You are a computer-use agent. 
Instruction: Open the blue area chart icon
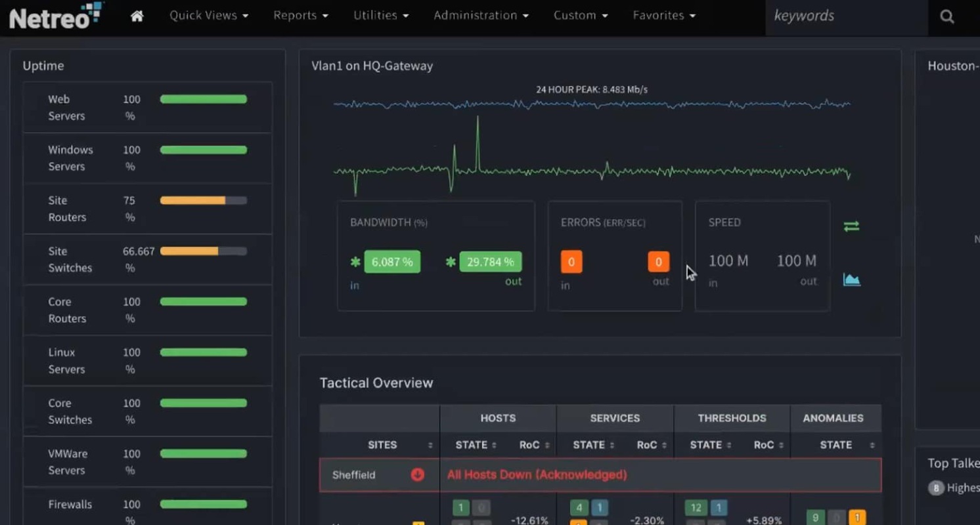(x=851, y=280)
